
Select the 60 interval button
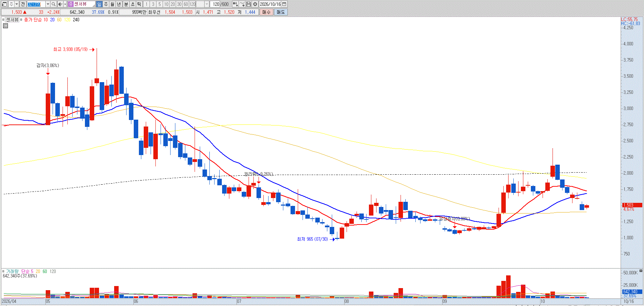tap(186, 4)
